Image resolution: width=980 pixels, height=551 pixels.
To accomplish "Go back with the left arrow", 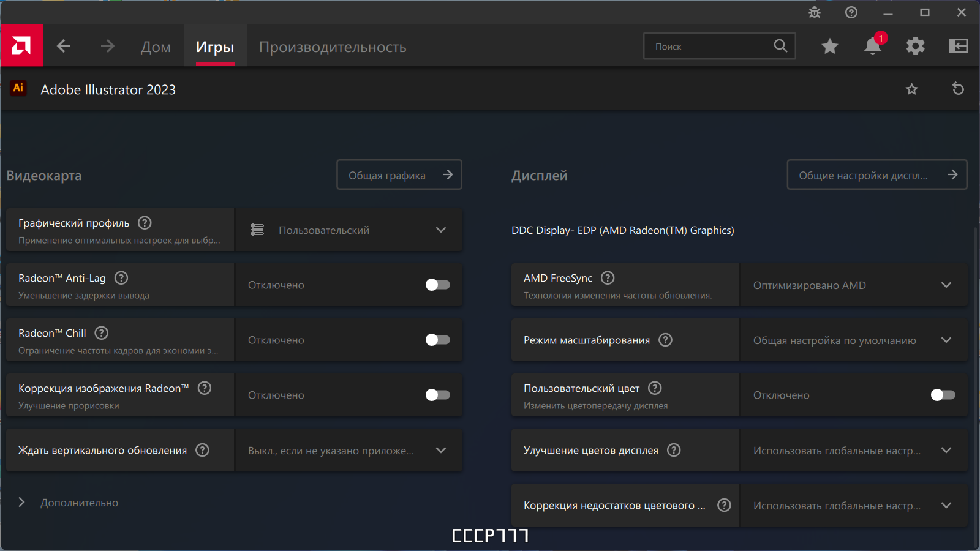I will click(x=64, y=46).
